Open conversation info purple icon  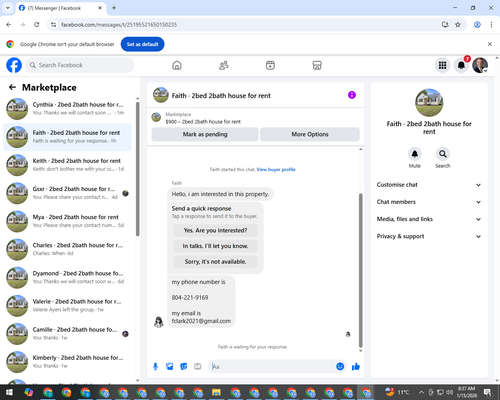point(352,95)
